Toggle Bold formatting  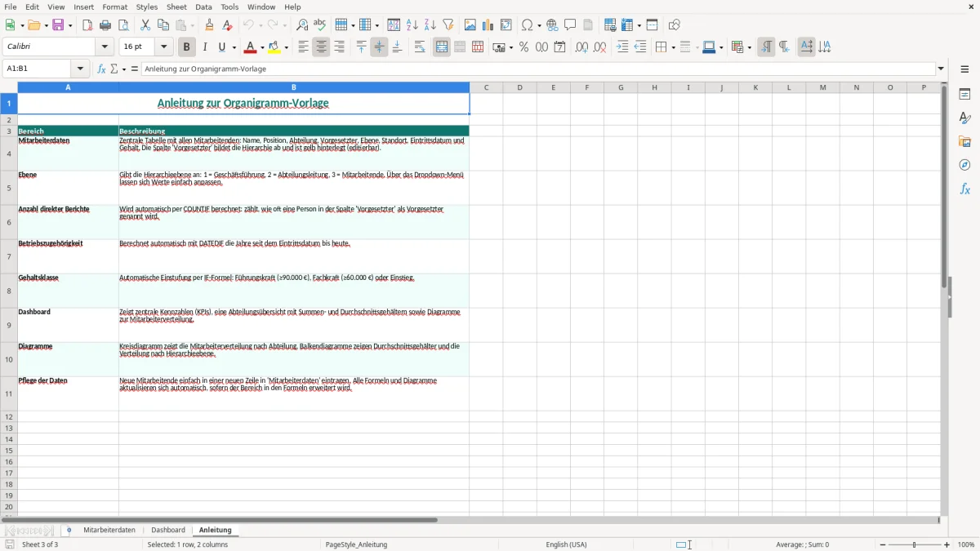coord(187,47)
